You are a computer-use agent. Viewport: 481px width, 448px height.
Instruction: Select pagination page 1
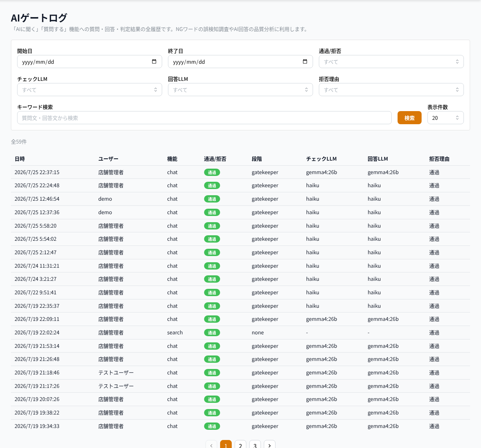(x=226, y=445)
